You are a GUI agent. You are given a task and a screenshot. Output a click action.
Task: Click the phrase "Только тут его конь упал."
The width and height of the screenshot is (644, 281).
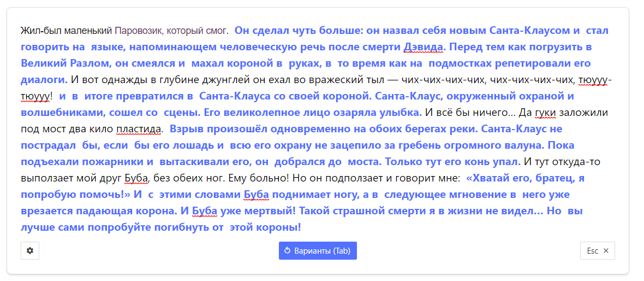[453, 162]
